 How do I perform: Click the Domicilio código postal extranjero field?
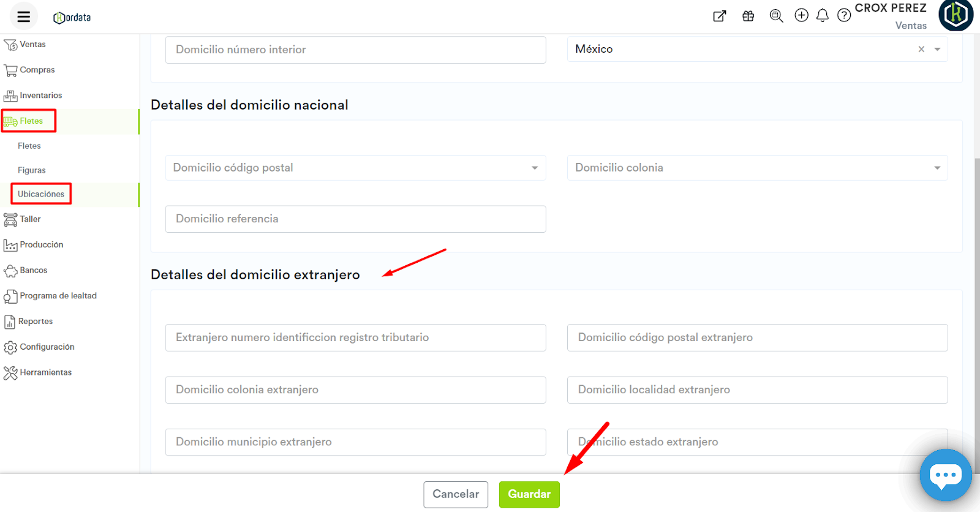[x=757, y=337]
